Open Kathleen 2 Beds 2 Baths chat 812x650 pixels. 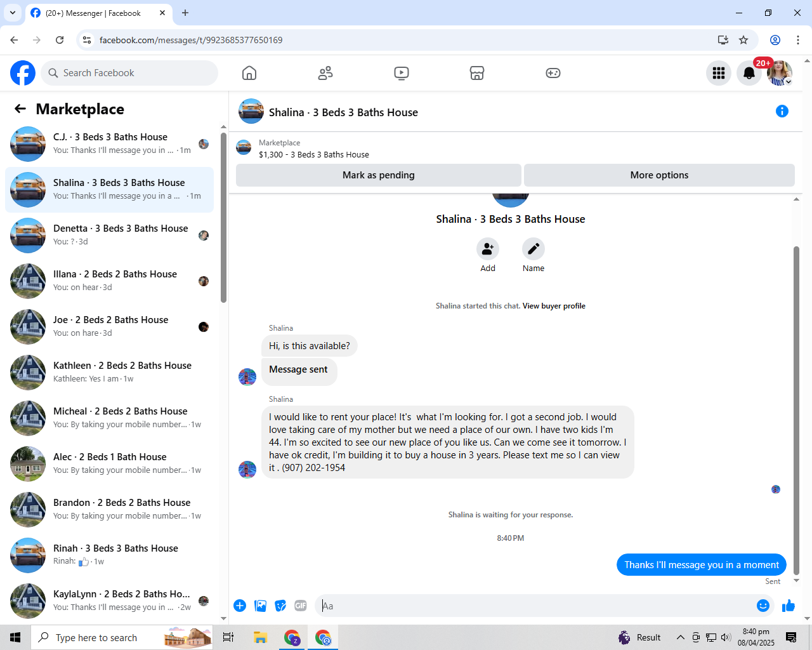(x=109, y=373)
